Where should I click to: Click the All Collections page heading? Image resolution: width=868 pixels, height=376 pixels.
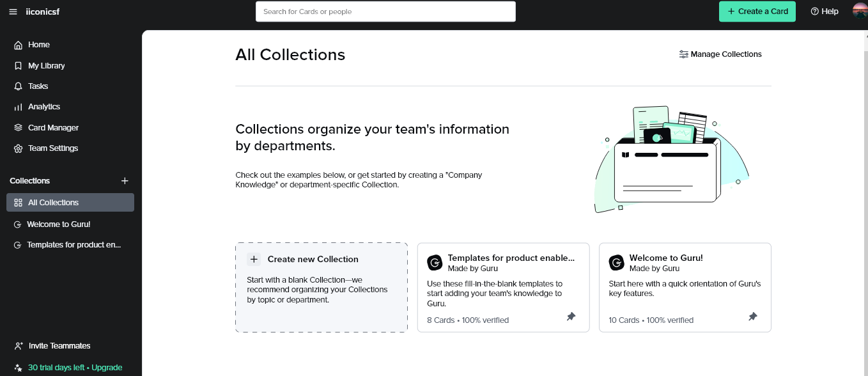point(290,55)
